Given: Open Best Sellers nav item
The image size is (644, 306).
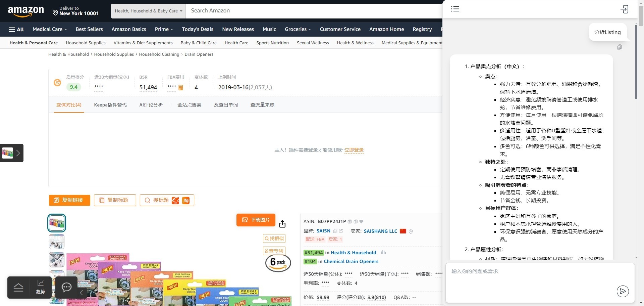Looking at the screenshot, I should [x=89, y=29].
